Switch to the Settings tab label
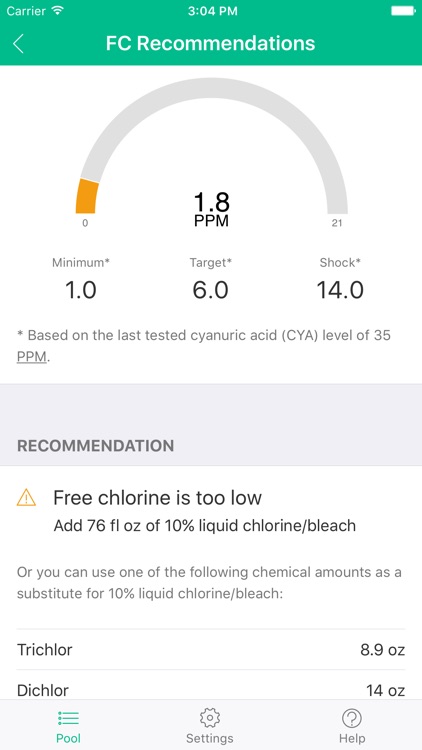 coord(210,738)
